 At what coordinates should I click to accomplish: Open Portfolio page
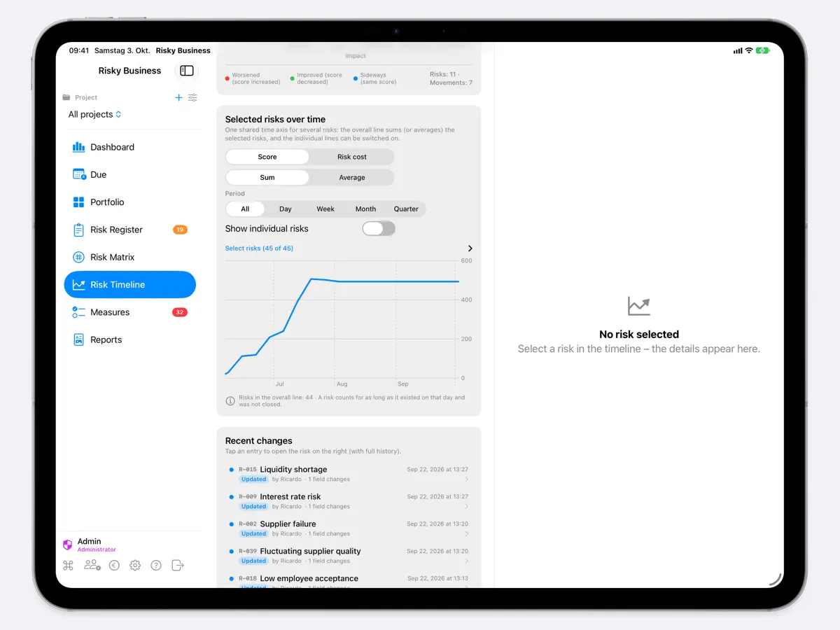[x=129, y=202]
